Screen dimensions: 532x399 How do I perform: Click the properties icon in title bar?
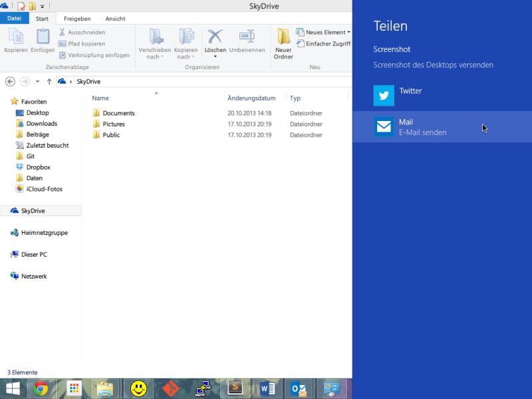coord(21,6)
